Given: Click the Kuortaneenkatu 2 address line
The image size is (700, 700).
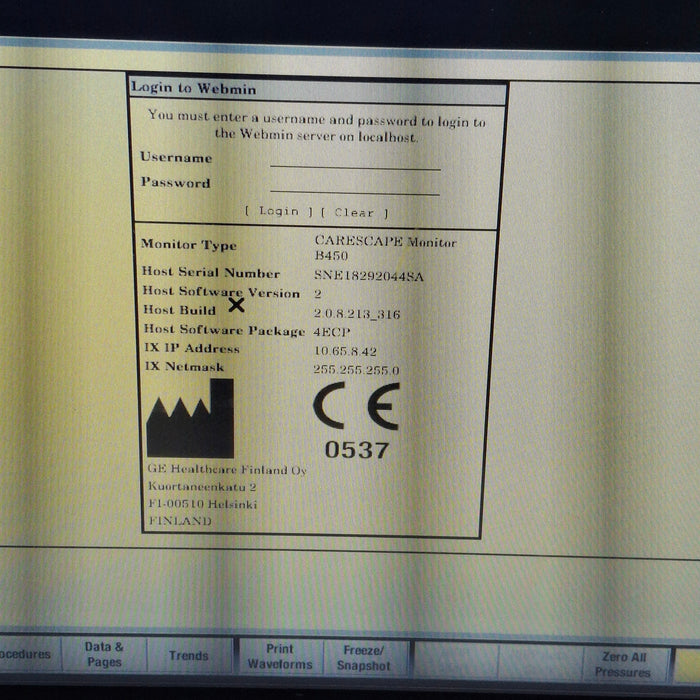Looking at the screenshot, I should pyautogui.click(x=202, y=487).
